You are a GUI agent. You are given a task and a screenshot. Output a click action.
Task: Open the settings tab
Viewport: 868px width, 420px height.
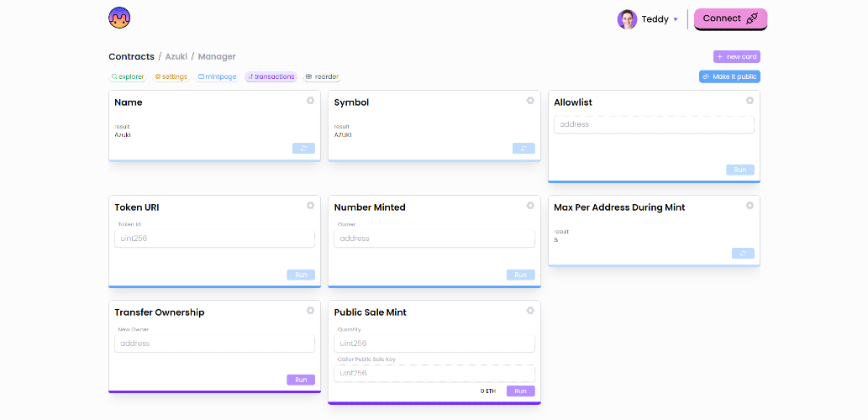coord(171,77)
